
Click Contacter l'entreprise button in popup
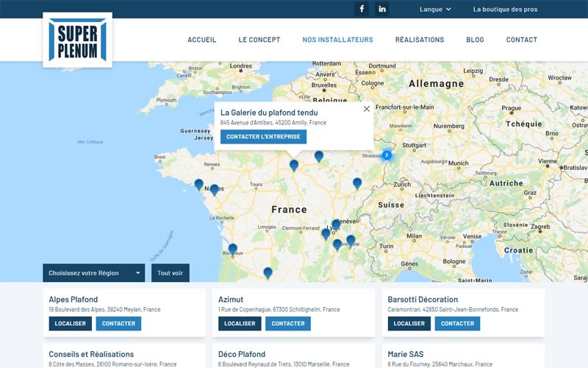pyautogui.click(x=263, y=137)
